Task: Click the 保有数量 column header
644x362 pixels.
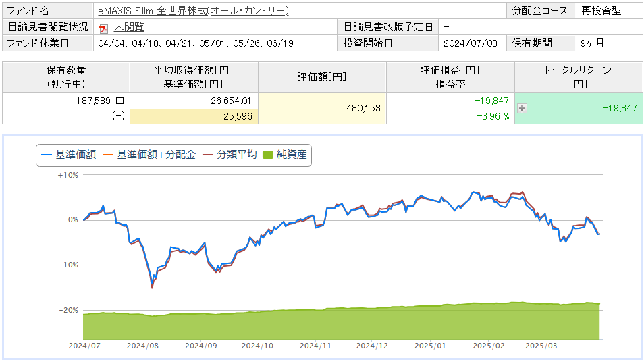Action: 66,77
